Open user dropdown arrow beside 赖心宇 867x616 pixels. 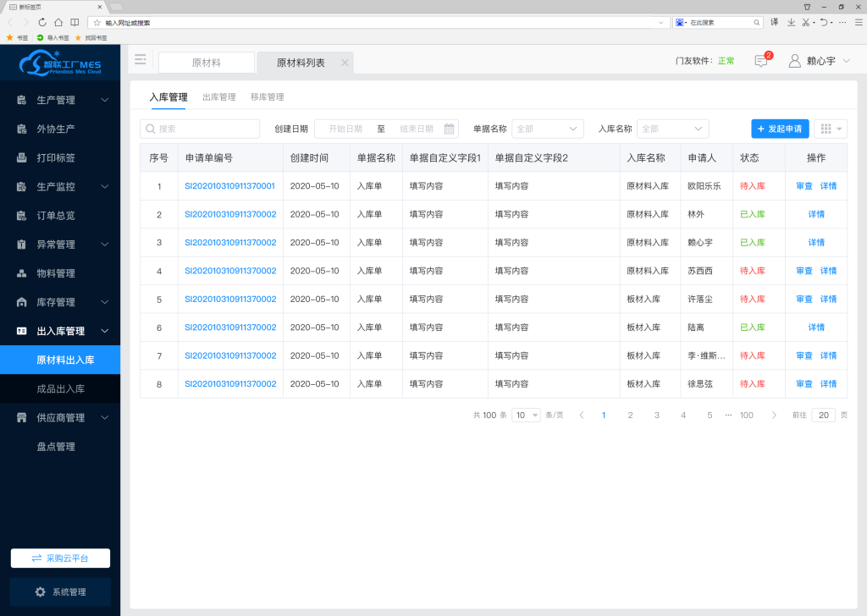847,61
